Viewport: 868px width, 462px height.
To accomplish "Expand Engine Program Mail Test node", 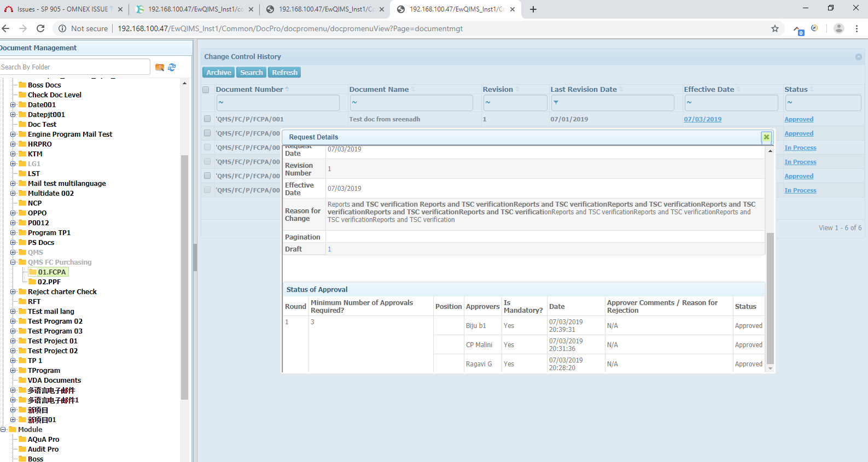I will click(13, 134).
